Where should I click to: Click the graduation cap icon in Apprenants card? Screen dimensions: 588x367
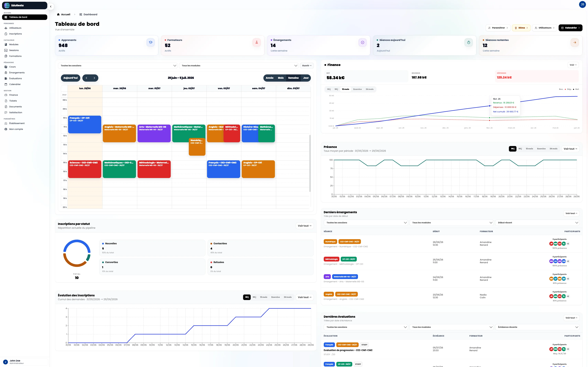tap(151, 42)
